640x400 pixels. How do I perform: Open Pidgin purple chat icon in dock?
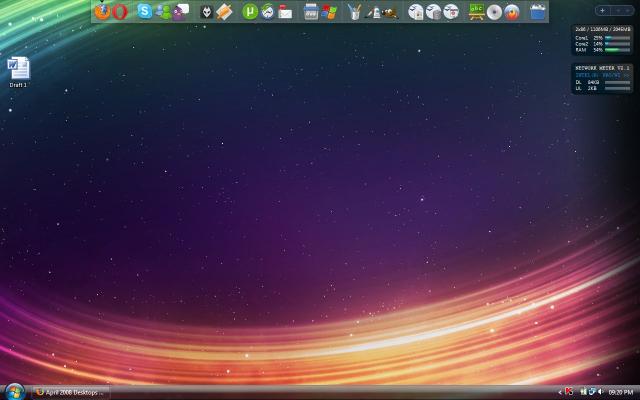(x=181, y=12)
